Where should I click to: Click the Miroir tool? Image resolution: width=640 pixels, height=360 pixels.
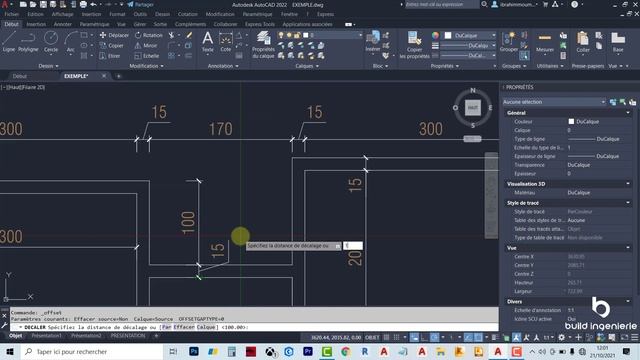coord(146,46)
